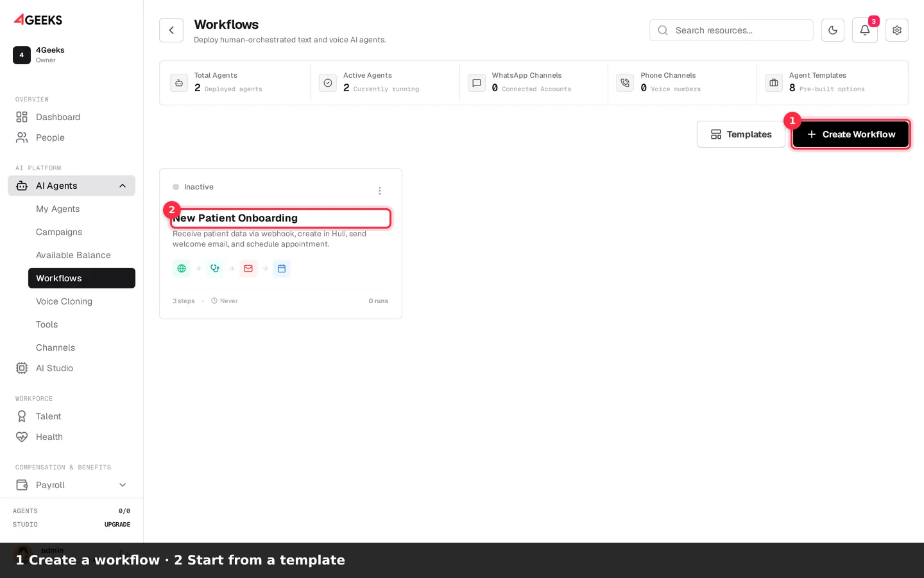Open the three-dot menu on workflow card
The height and width of the screenshot is (578, 924).
(380, 191)
